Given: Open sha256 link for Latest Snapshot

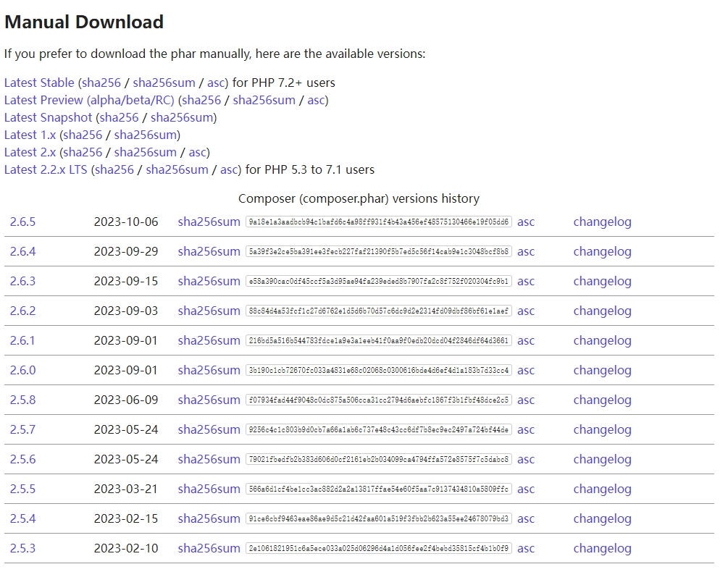Looking at the screenshot, I should point(119,117).
